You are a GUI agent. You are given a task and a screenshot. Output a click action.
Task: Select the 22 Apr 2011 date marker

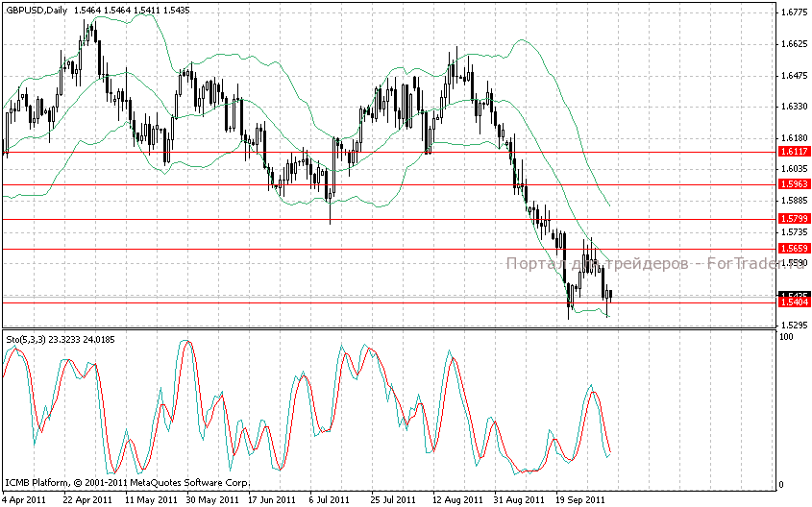(87, 500)
